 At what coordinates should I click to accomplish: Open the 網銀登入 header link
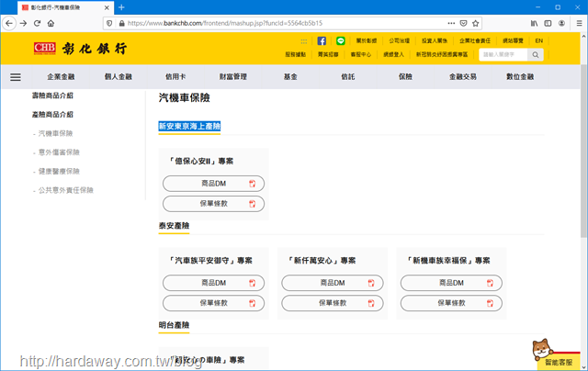[x=394, y=55]
